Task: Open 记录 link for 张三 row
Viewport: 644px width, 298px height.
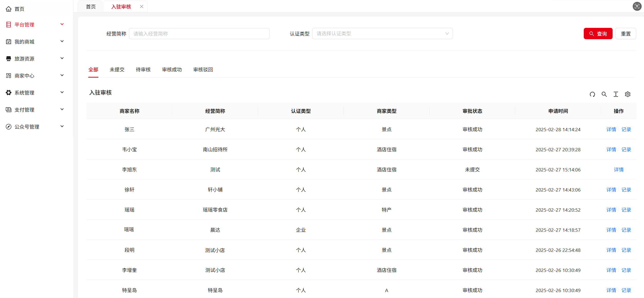Action: click(626, 129)
